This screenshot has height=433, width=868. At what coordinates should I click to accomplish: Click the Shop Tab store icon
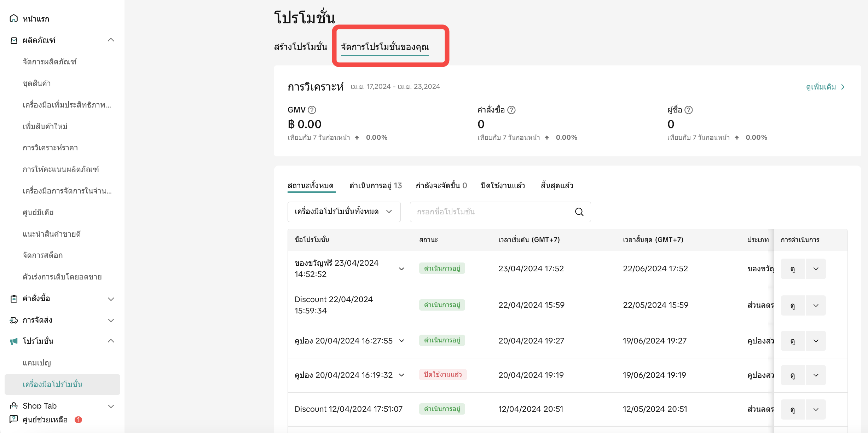click(x=13, y=406)
